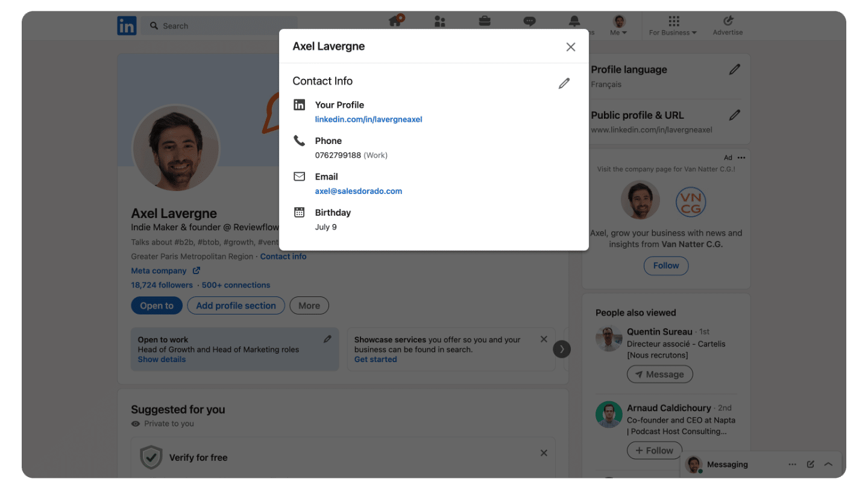Expand the For Business dropdown
The height and width of the screenshot is (488, 868).
[x=673, y=26]
